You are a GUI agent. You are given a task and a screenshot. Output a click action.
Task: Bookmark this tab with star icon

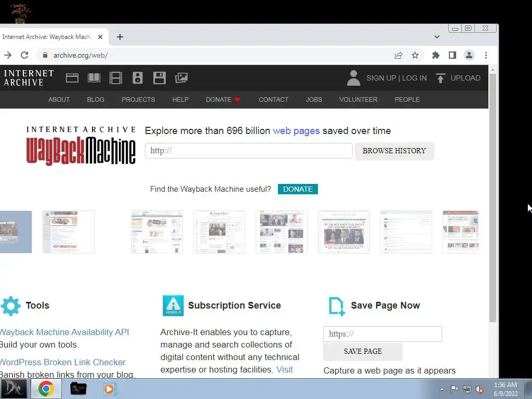point(415,55)
